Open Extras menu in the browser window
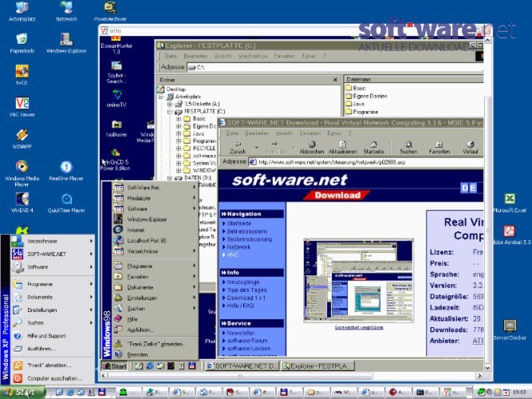This screenshot has width=532, height=399. tap(334, 133)
